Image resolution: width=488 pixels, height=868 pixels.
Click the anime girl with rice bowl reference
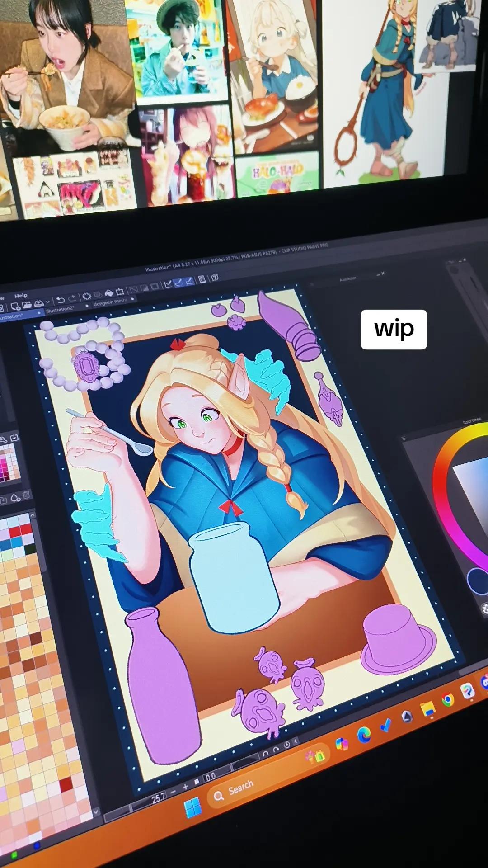tap(275, 75)
